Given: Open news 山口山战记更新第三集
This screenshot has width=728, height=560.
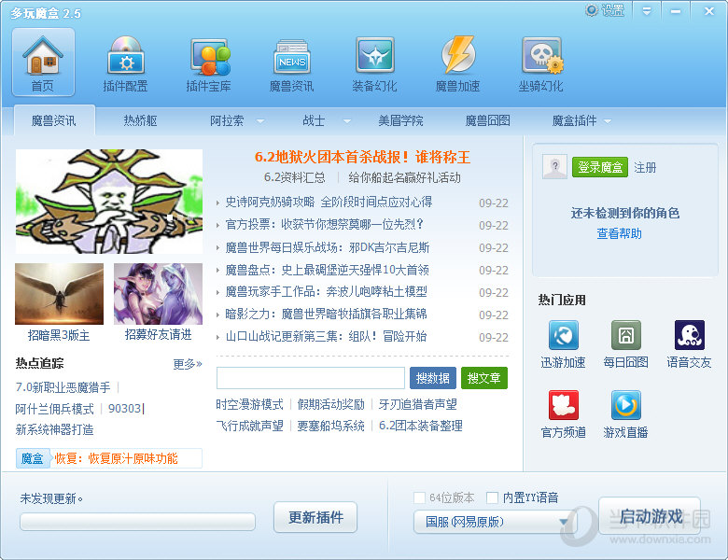Looking at the screenshot, I should pos(326,336).
